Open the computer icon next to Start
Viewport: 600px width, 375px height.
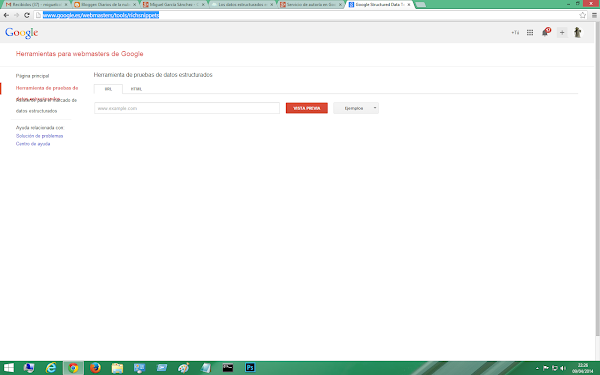(x=29, y=368)
